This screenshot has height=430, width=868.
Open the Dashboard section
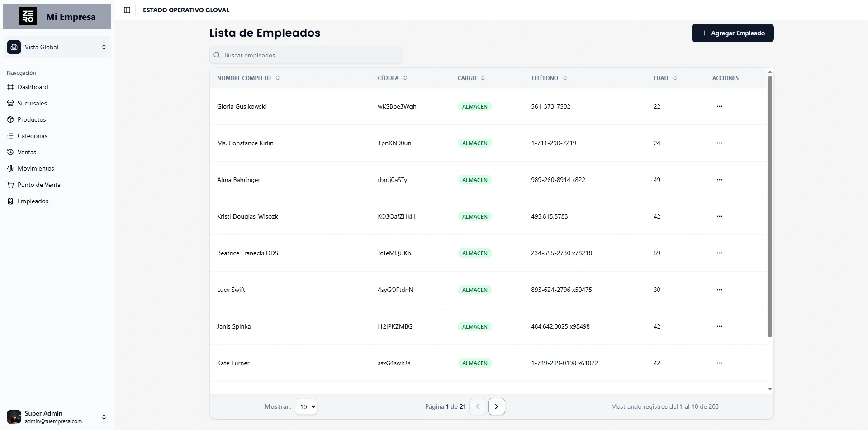[x=33, y=87]
